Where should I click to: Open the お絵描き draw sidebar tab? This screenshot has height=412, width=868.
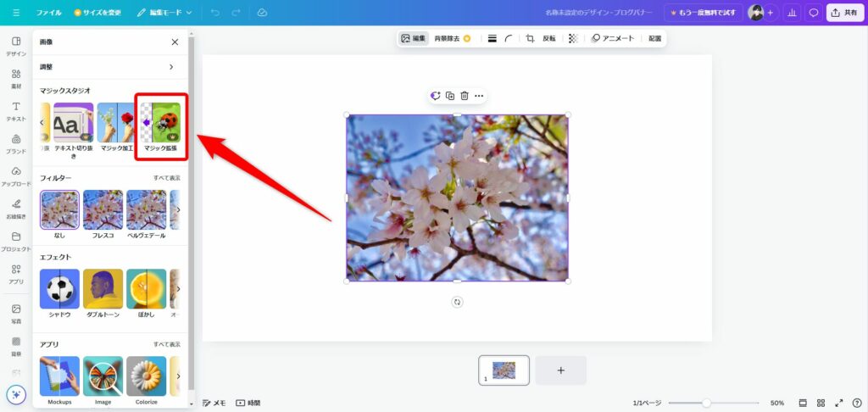pos(16,209)
